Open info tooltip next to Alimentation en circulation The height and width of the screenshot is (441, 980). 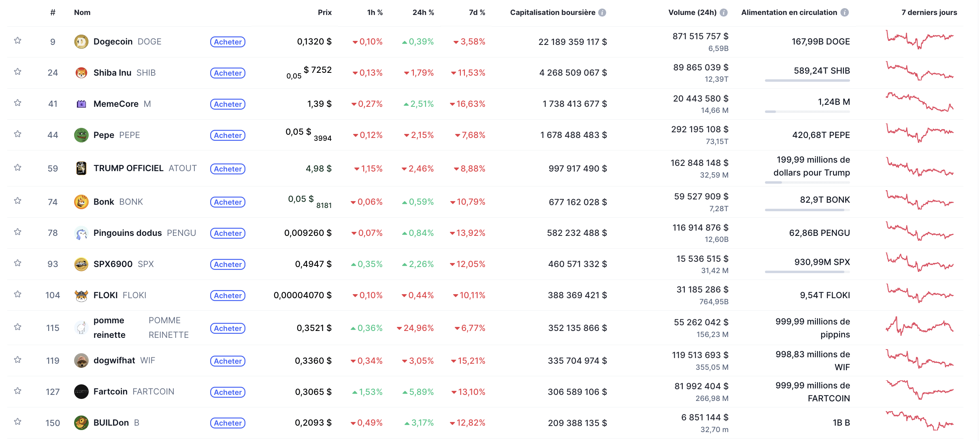coord(845,12)
